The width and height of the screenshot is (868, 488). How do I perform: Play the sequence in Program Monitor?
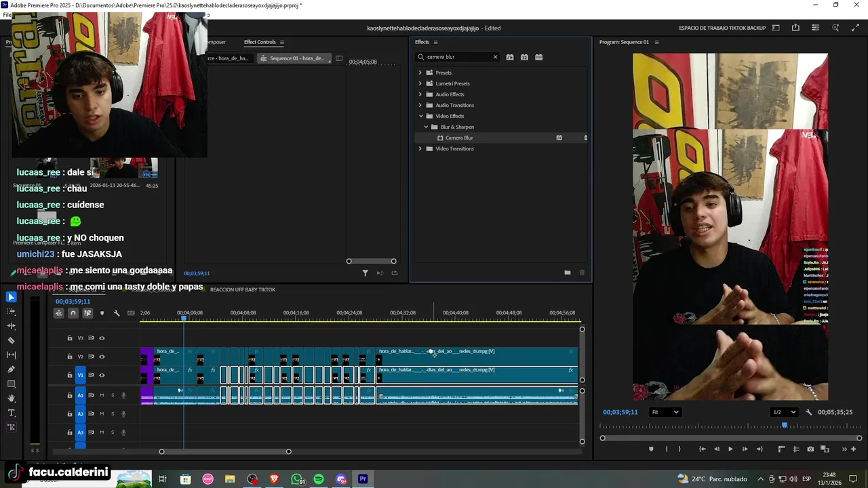(x=730, y=449)
